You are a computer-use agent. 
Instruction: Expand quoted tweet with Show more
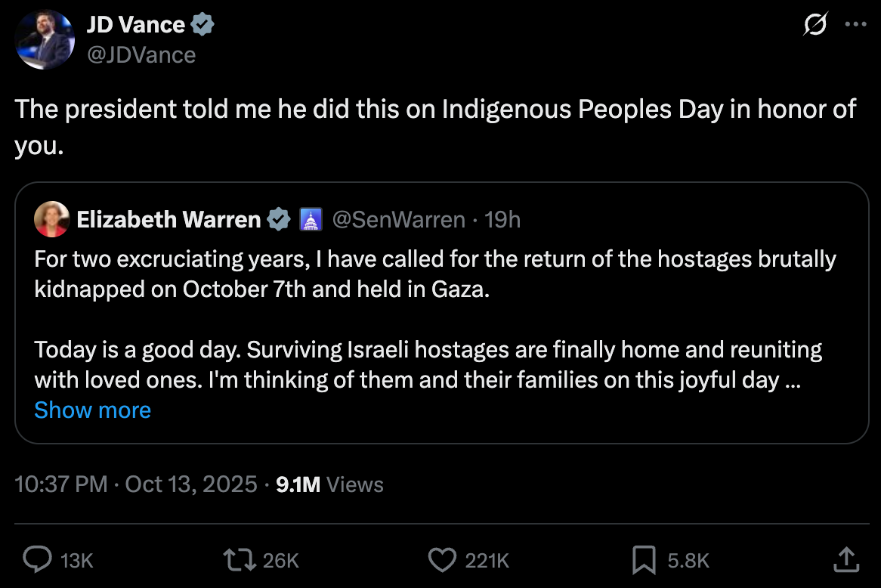click(x=93, y=410)
